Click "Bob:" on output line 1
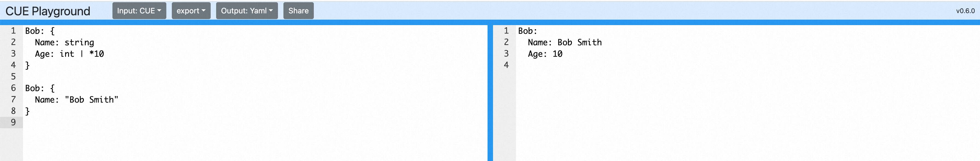This screenshot has height=161, width=980. [x=527, y=31]
